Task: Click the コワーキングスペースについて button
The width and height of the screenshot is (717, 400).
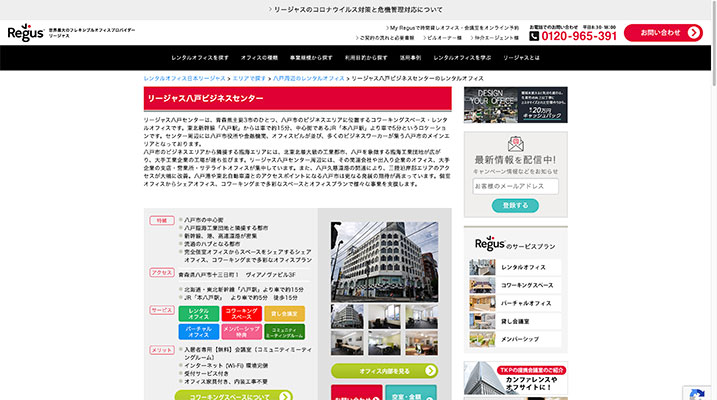Action: [x=234, y=395]
